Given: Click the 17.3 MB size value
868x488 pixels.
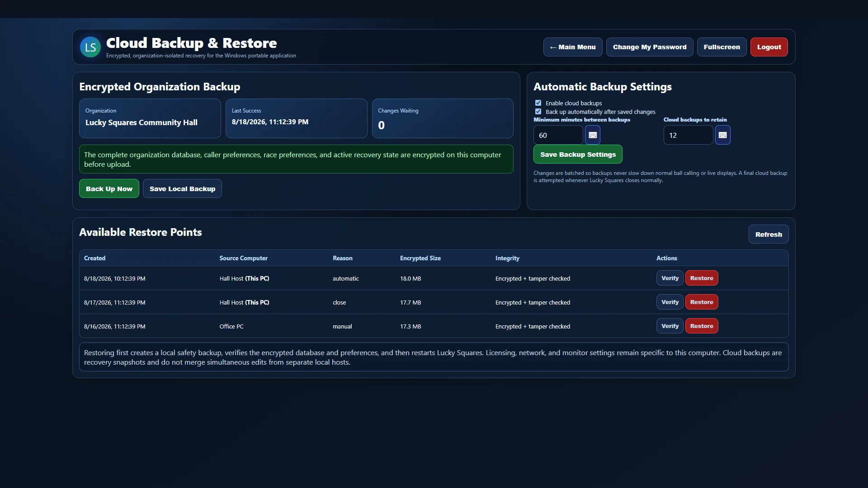Looking at the screenshot, I should pyautogui.click(x=410, y=326).
